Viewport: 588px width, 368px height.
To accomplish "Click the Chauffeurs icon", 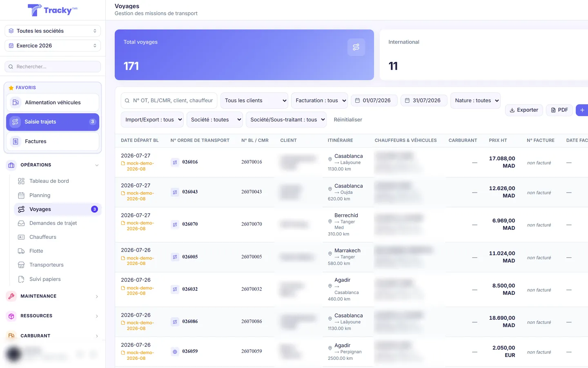I will (x=21, y=237).
